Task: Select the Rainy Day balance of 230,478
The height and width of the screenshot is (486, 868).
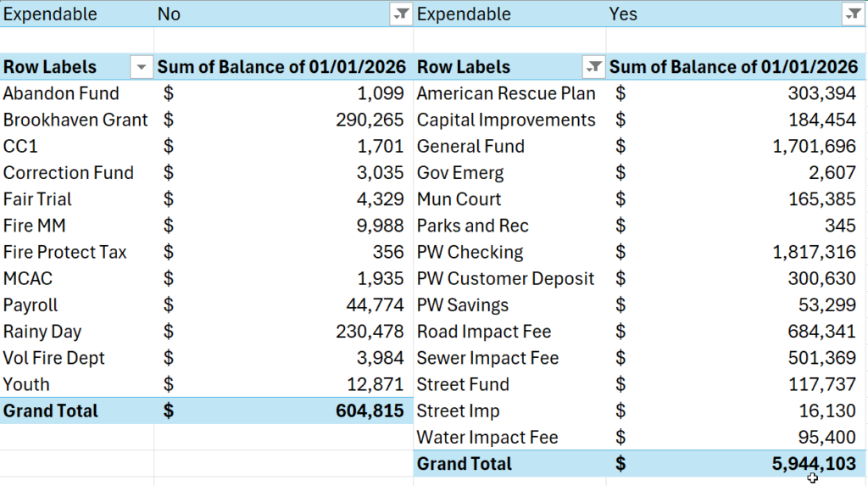Action: point(370,332)
